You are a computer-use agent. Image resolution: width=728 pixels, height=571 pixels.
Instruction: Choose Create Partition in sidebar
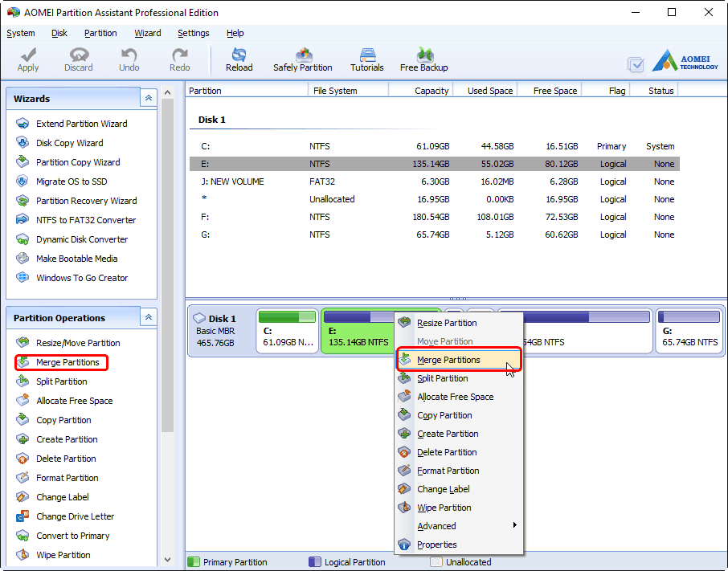pos(56,439)
